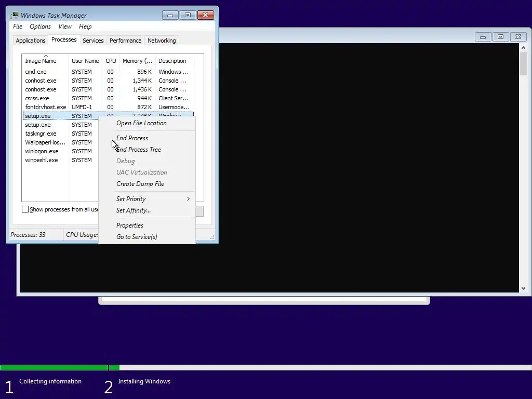The height and width of the screenshot is (399, 532).
Task: Switch to the Networking tab
Action: (x=162, y=41)
